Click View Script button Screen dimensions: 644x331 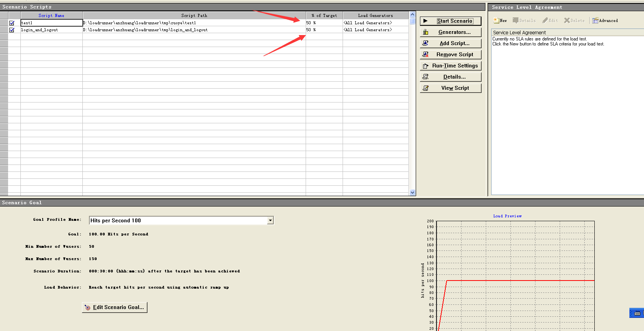coord(450,88)
